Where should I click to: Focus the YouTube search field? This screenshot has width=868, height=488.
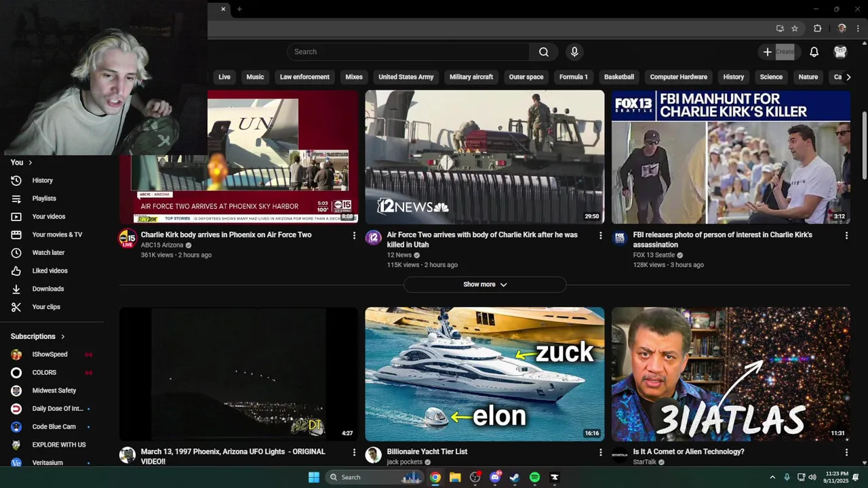[x=408, y=52]
